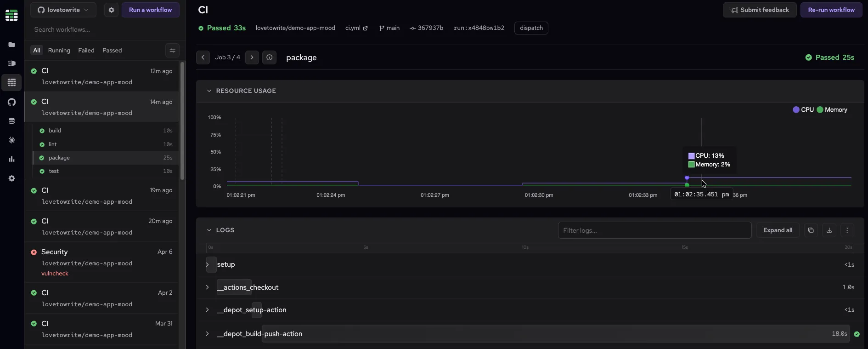Select the build job row
This screenshot has width=868, height=349.
(x=106, y=131)
